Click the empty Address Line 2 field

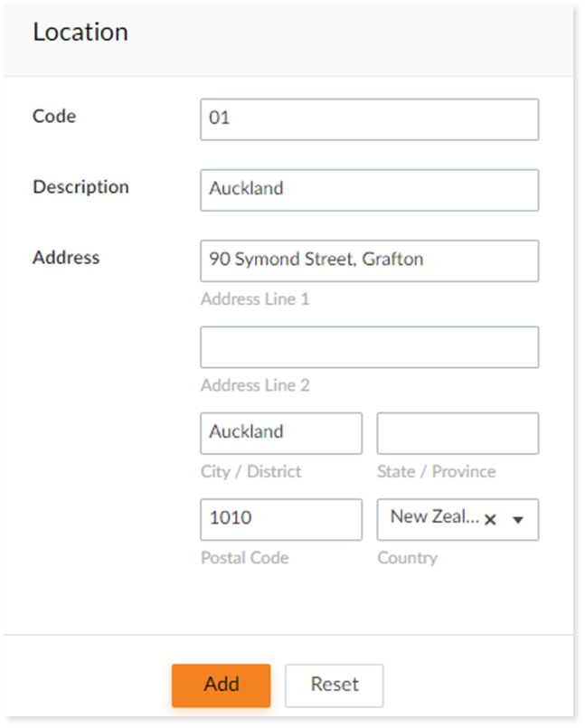click(369, 346)
